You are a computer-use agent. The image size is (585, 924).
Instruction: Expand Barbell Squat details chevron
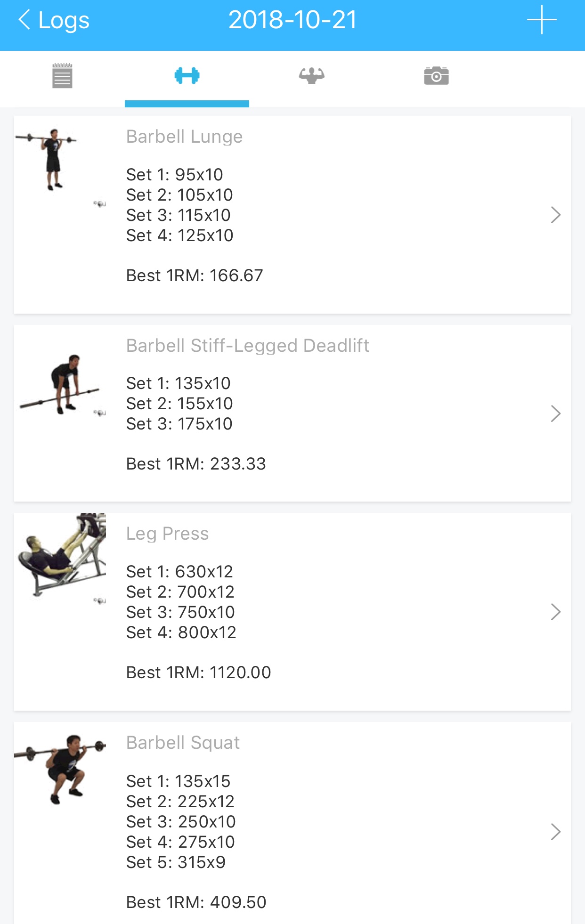555,832
